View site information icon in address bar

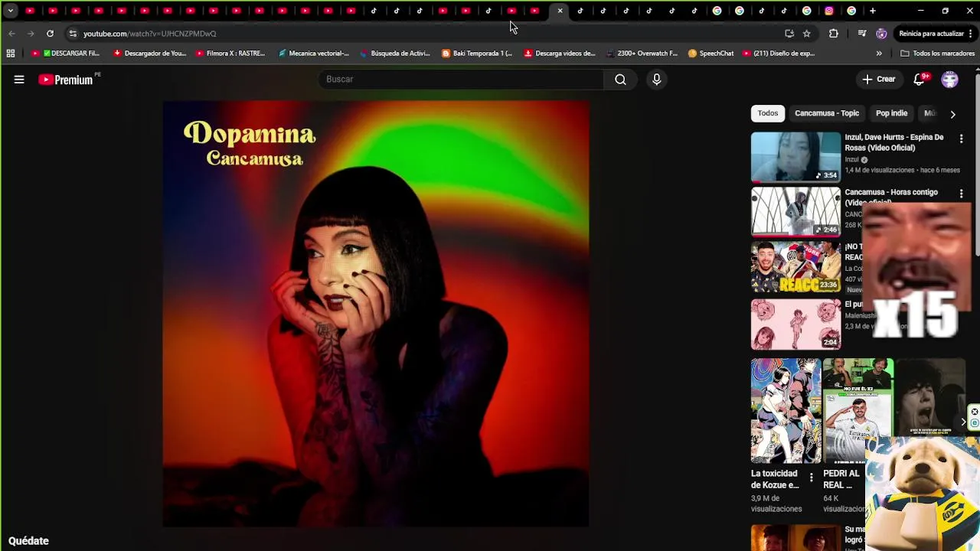pyautogui.click(x=73, y=34)
